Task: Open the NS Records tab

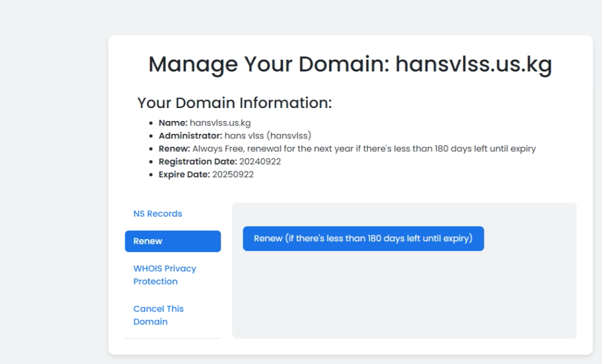Action: pyautogui.click(x=158, y=214)
